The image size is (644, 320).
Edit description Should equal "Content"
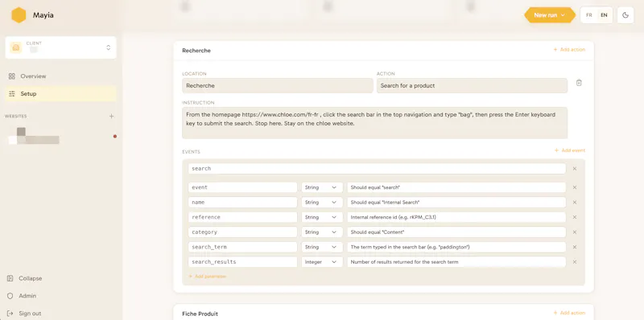pyautogui.click(x=456, y=232)
